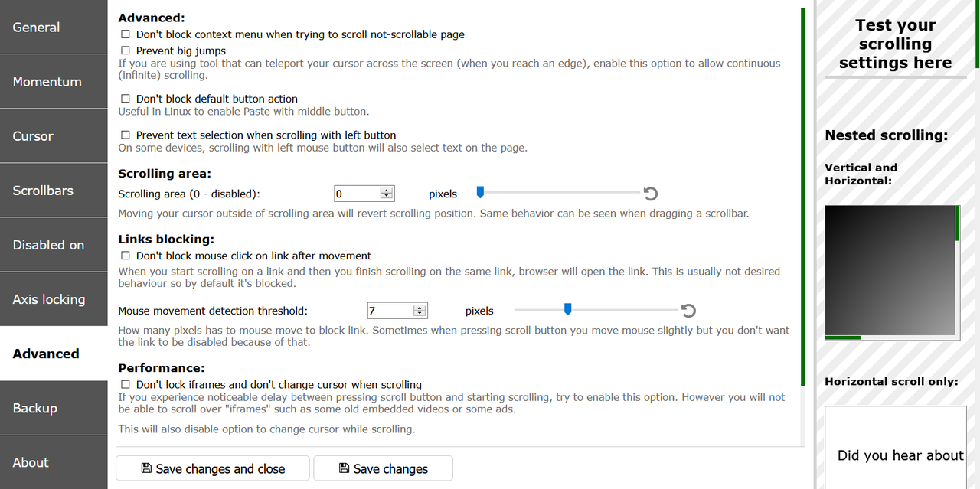Reset Scrolling area value with its reset icon
Viewport: 980px width, 489px height.
[x=651, y=194]
